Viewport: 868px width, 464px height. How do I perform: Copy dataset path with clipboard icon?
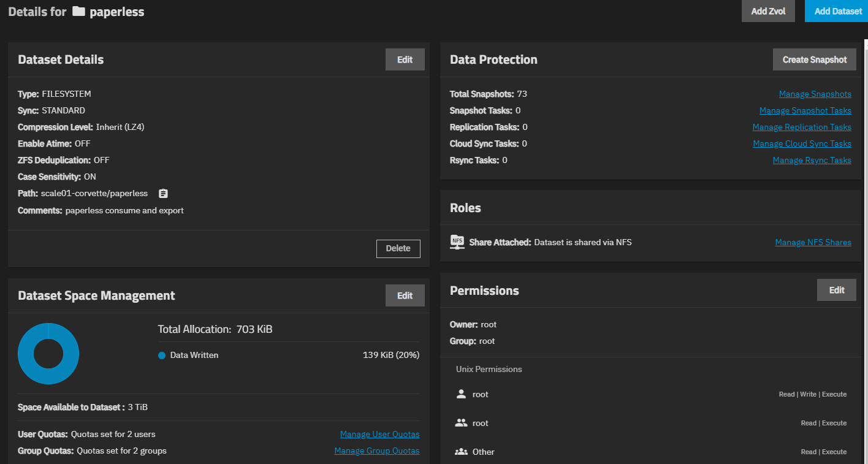(163, 193)
